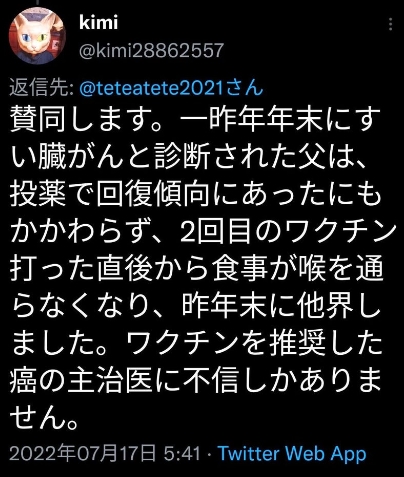Click the last line せん。

[45, 418]
